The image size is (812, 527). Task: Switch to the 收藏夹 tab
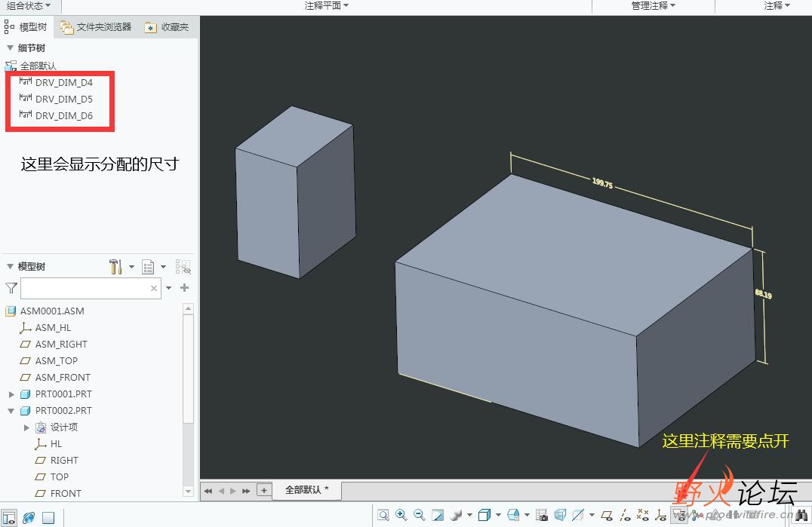tap(167, 27)
